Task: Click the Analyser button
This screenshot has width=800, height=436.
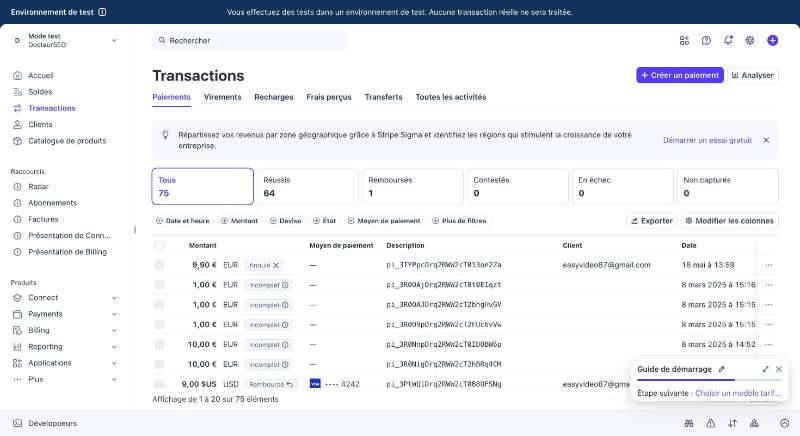Action: click(x=753, y=75)
